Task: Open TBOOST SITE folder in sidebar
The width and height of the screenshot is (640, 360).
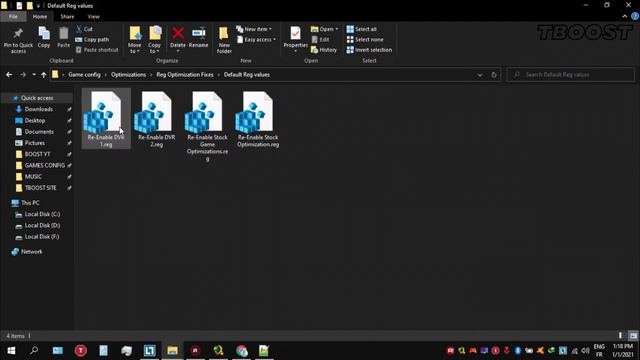Action: pyautogui.click(x=40, y=188)
